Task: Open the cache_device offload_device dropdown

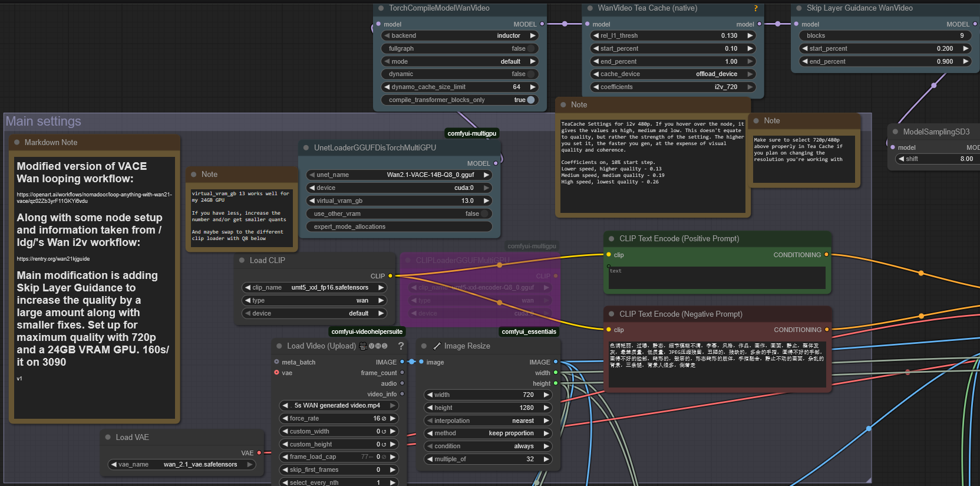Action: [674, 74]
